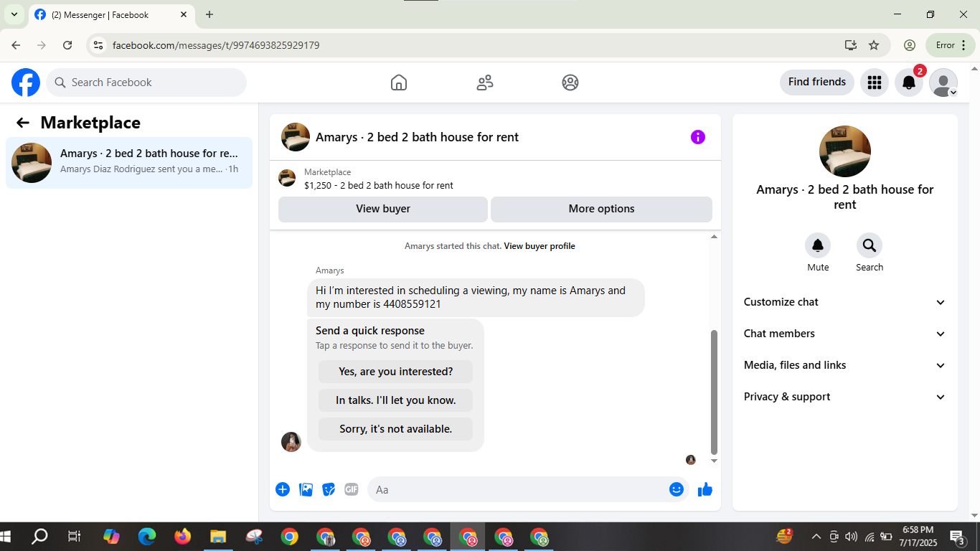Expand Privacy & support section
The height and width of the screenshot is (551, 980).
(845, 397)
